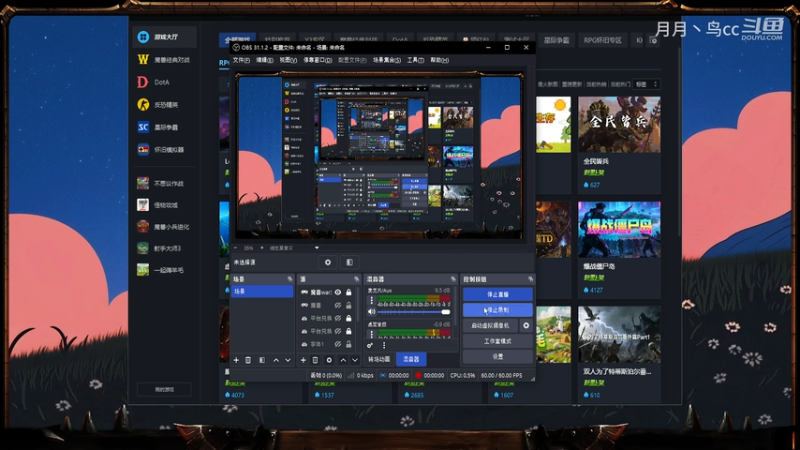Click 停止录制 button in OBS controls
Viewport: 800px width, 450px height.
coord(498,310)
